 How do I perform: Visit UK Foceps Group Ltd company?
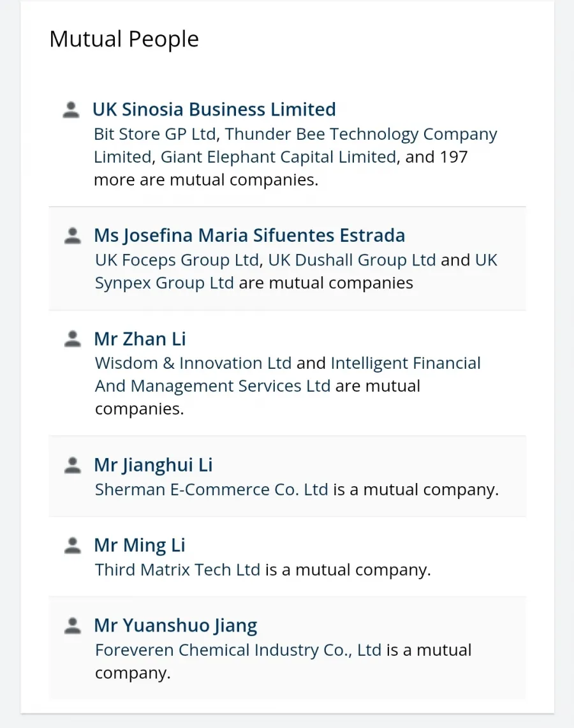[177, 260]
